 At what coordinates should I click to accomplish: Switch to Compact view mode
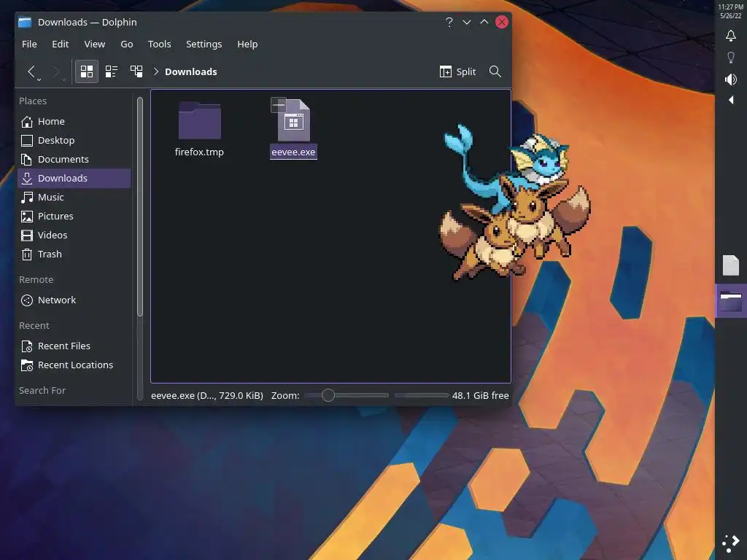coord(112,71)
